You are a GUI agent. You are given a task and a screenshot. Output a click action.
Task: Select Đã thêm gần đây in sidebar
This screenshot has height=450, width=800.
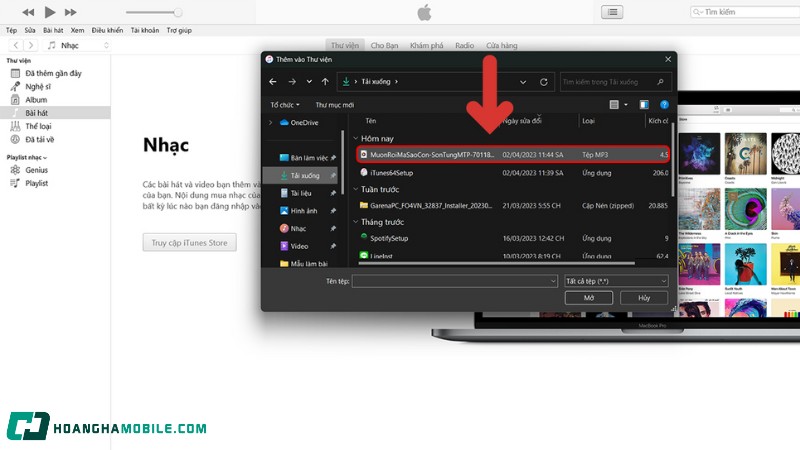55,73
